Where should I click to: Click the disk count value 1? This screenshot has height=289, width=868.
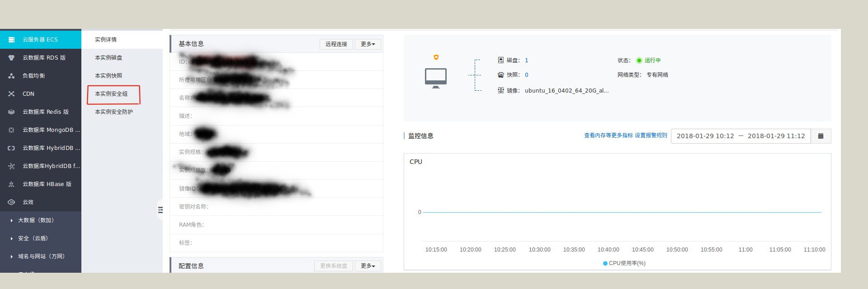click(x=527, y=61)
